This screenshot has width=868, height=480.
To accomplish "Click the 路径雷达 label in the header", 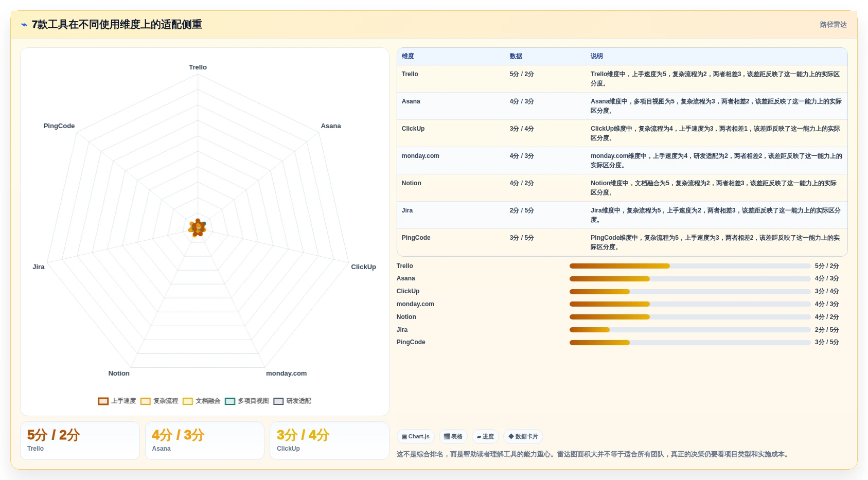I will tap(833, 25).
